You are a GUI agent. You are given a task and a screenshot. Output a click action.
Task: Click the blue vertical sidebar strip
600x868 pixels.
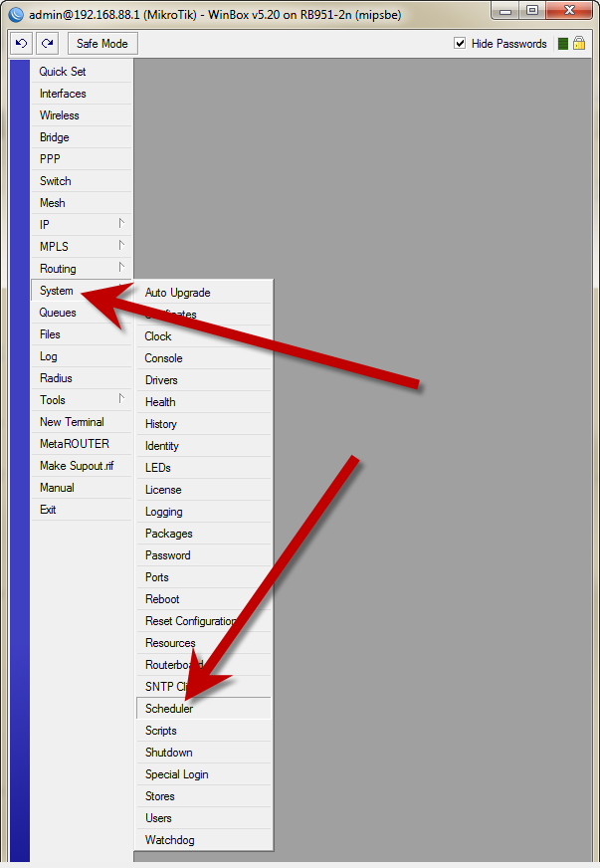click(19, 458)
